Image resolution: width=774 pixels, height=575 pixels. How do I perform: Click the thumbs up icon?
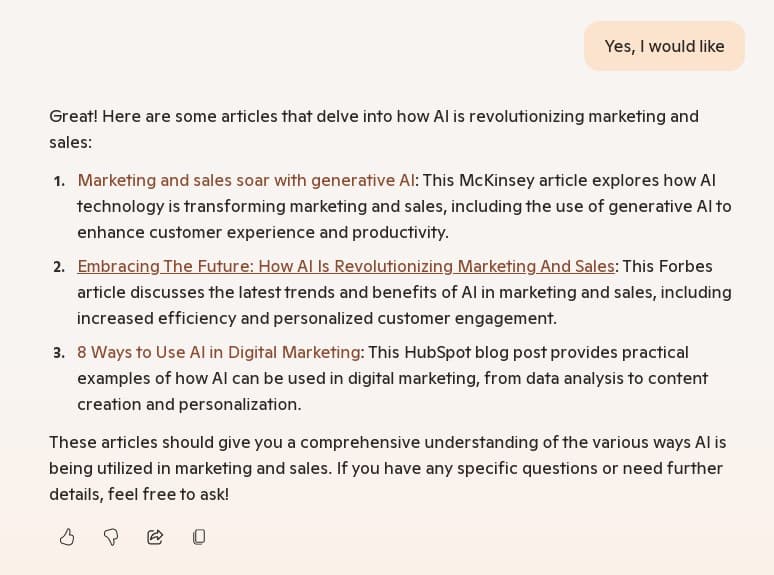[x=67, y=537]
